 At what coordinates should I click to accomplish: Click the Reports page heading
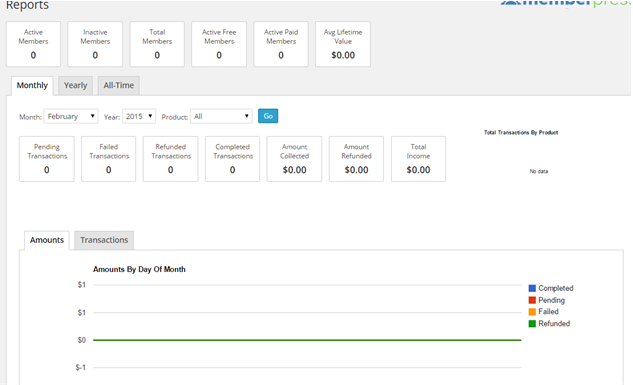click(27, 6)
